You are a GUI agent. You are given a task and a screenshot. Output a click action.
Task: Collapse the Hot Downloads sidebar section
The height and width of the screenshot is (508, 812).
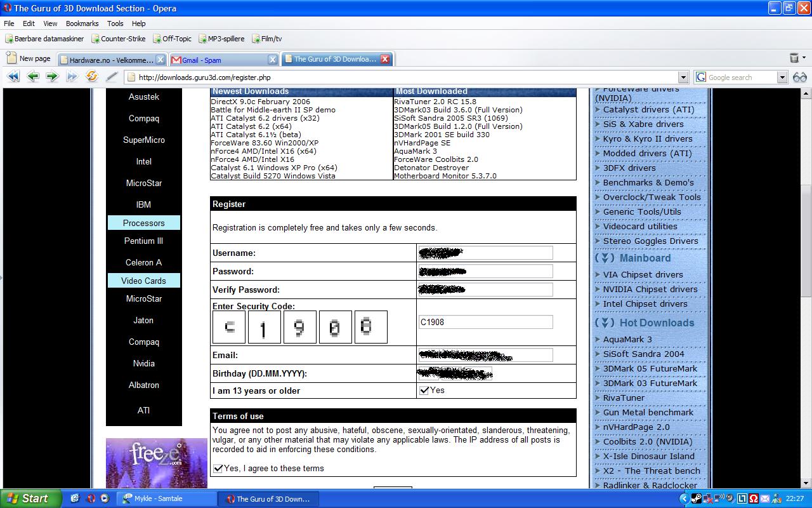[605, 323]
